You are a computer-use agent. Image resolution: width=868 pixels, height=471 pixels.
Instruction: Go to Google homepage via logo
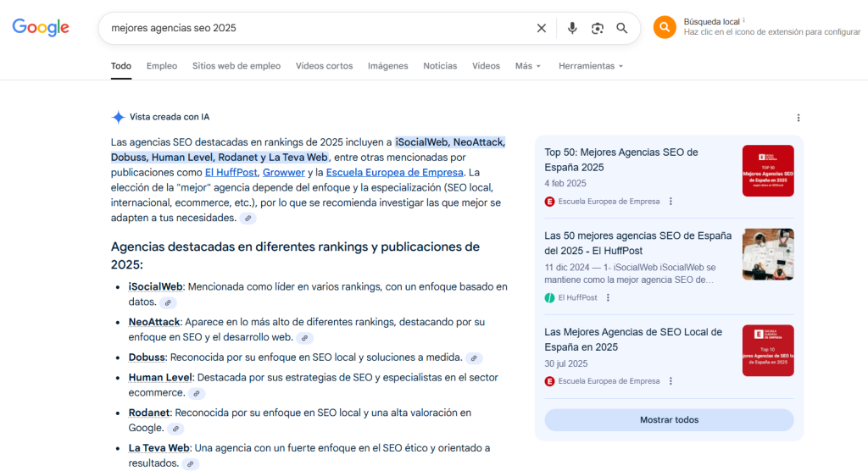coord(41,27)
